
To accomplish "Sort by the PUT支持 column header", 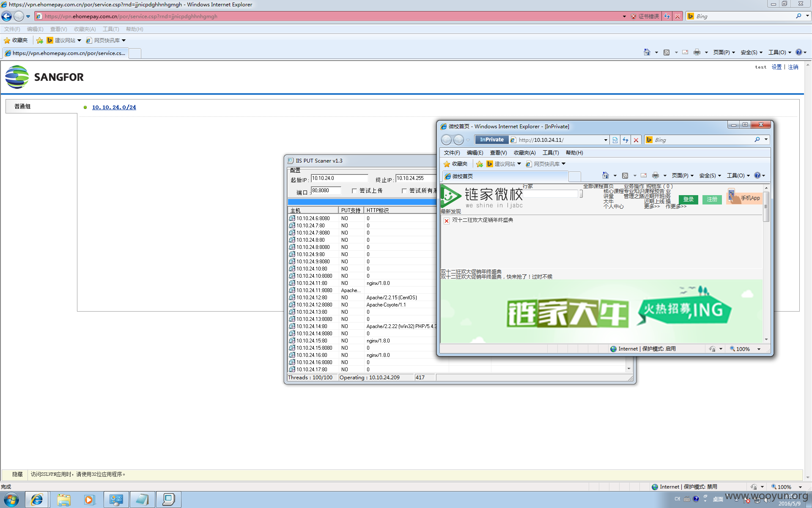I will click(351, 210).
